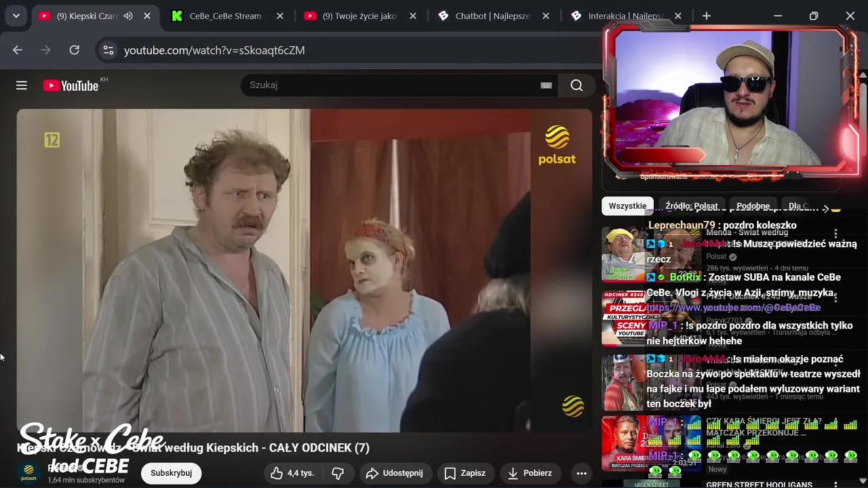
Task: Click the page title 'CAŁY ODCINEK (7)'
Action: coord(319,448)
